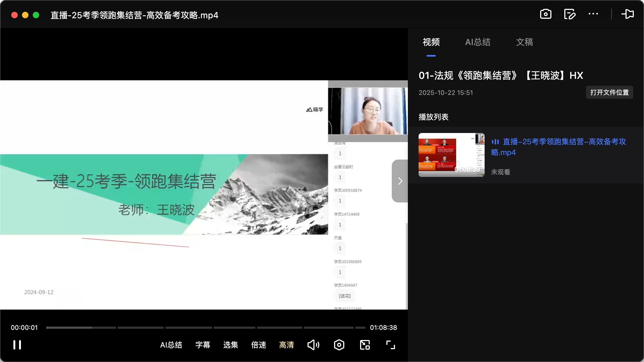Toggle subtitles using 字幕

tap(203, 345)
